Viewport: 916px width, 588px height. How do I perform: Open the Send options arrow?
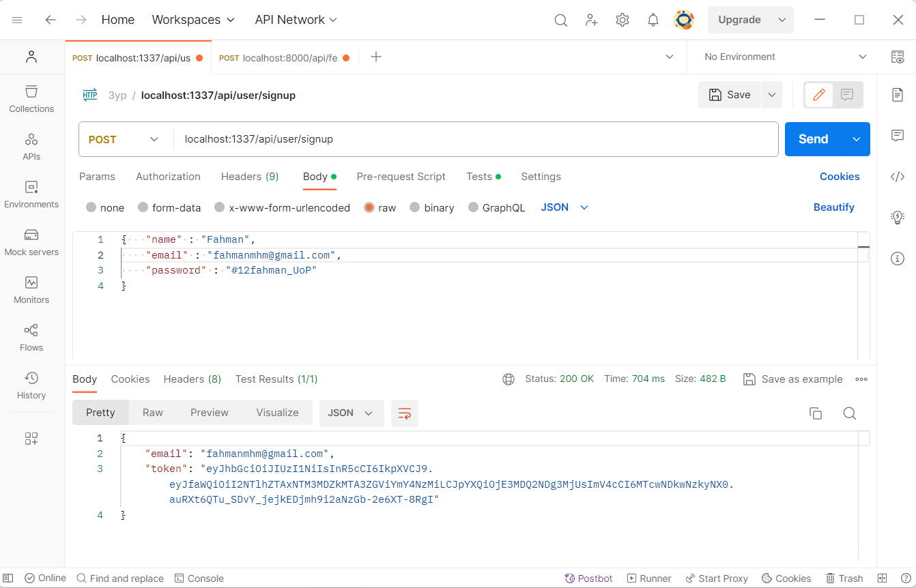[x=857, y=139]
